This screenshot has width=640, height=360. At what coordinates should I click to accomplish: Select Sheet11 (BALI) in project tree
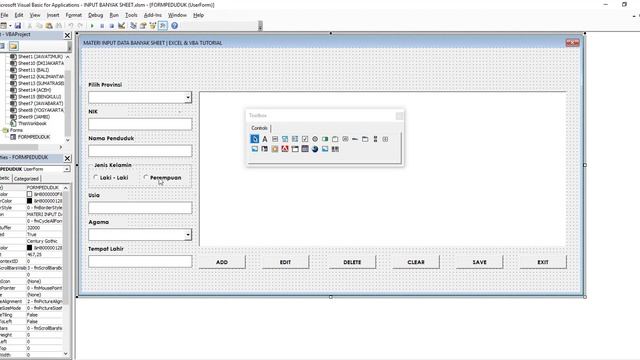tap(33, 70)
